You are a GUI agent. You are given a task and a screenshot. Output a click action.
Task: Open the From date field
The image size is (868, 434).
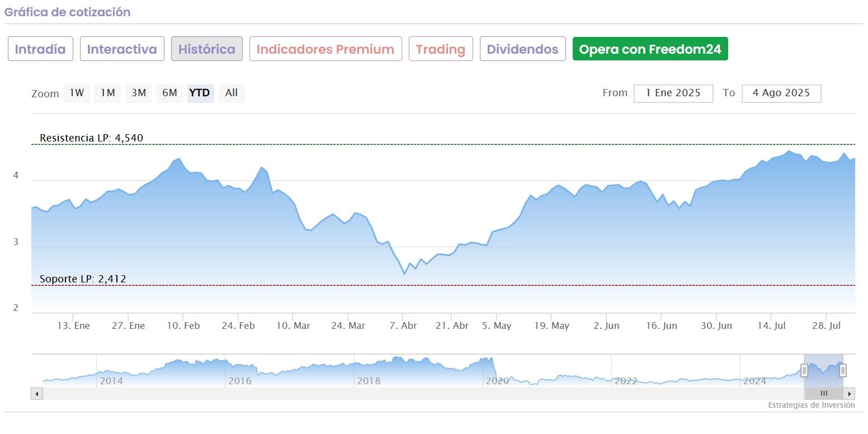[673, 93]
